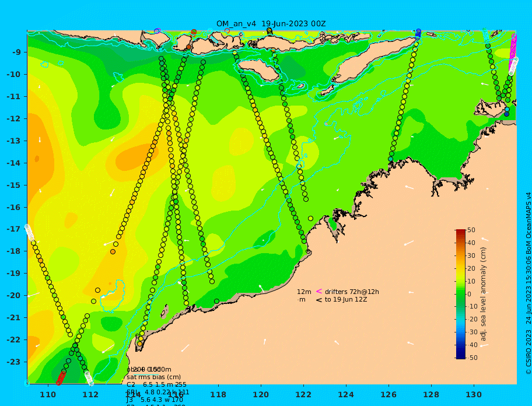Click the magenta drifter track at top-right corner
Image resolution: width=532 pixels, height=406 pixels.
click(513, 51)
